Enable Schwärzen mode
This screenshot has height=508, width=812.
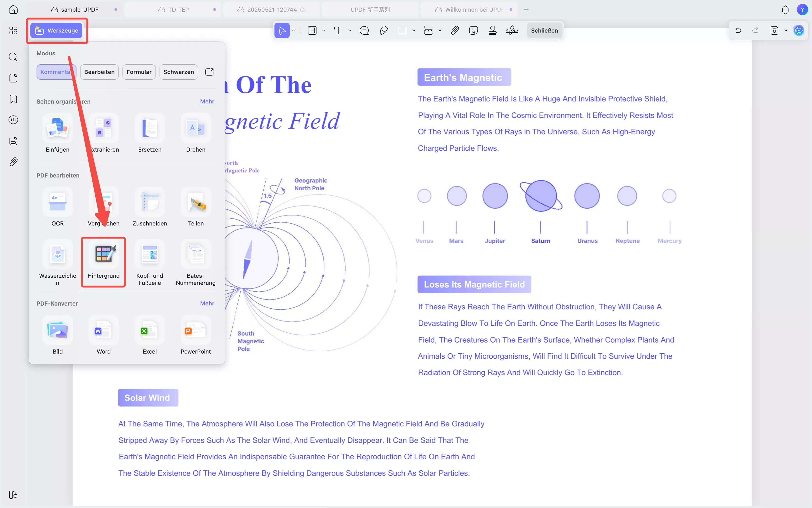click(x=179, y=72)
